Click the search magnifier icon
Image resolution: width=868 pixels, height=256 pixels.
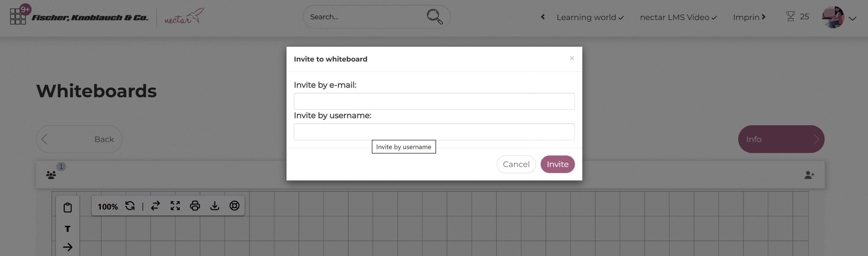coord(434,17)
